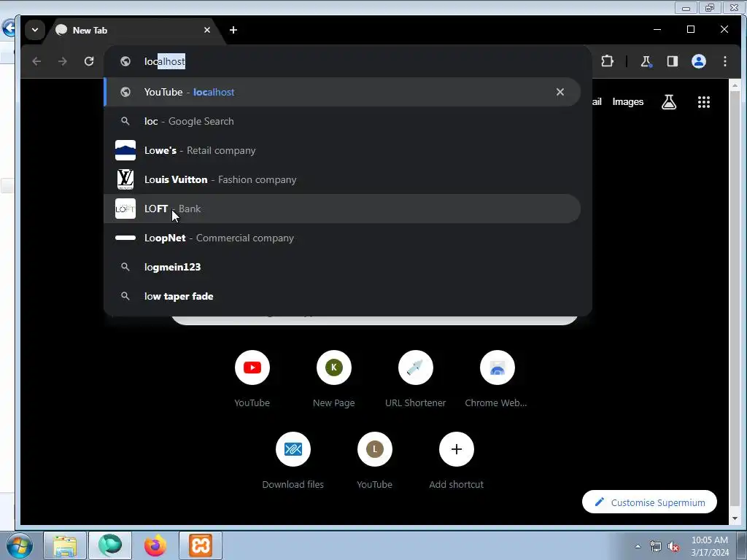This screenshot has height=560, width=747.
Task: Remove the YouTube localhost suggestion
Action: tap(560, 92)
